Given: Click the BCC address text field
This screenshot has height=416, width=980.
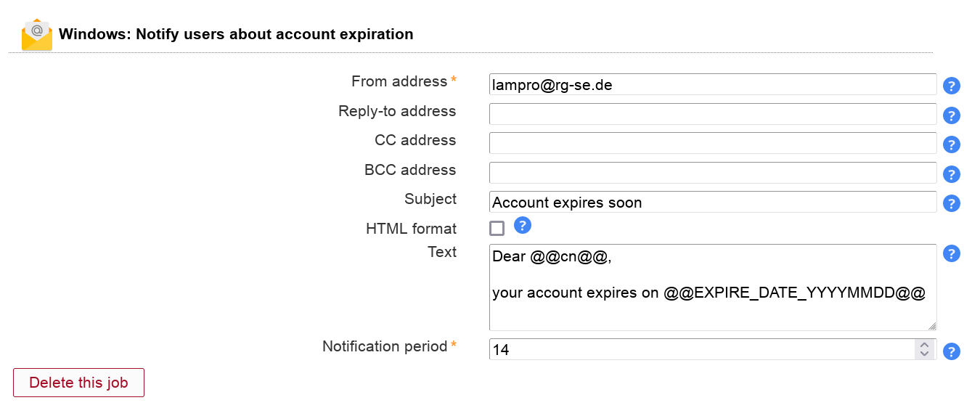Looking at the screenshot, I should click(x=712, y=173).
